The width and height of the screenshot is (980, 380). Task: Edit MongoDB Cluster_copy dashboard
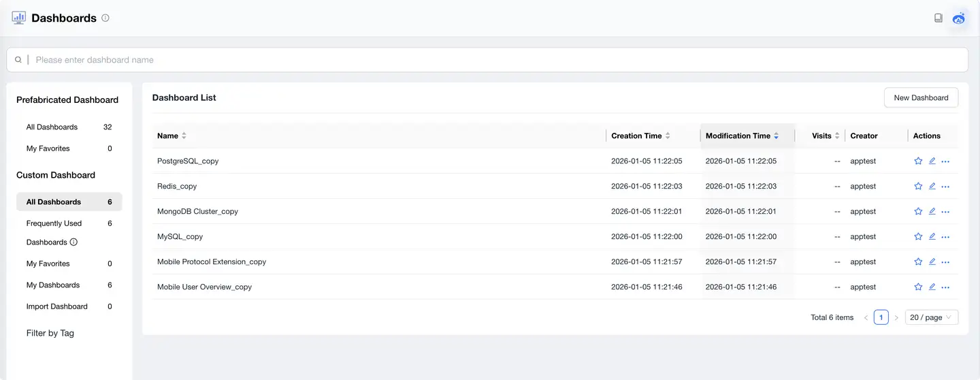tap(932, 212)
